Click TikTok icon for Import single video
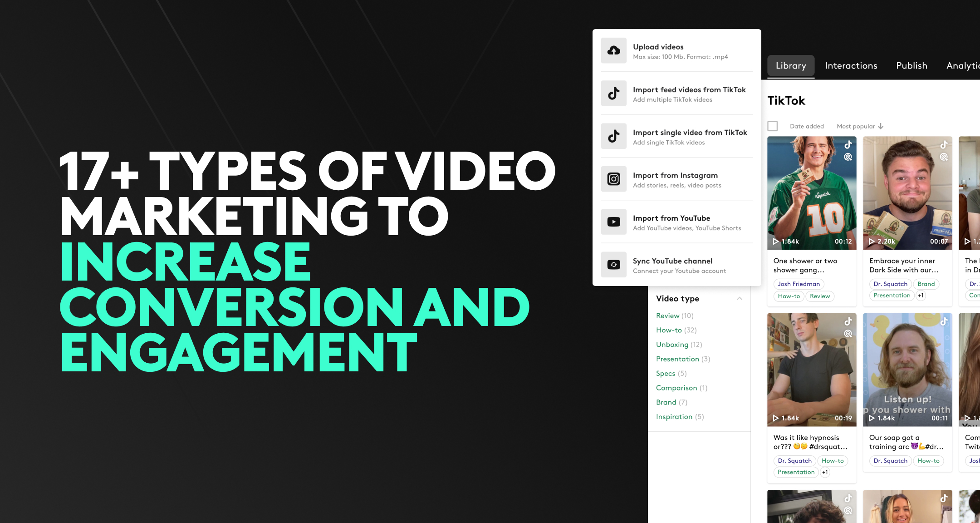 point(613,136)
